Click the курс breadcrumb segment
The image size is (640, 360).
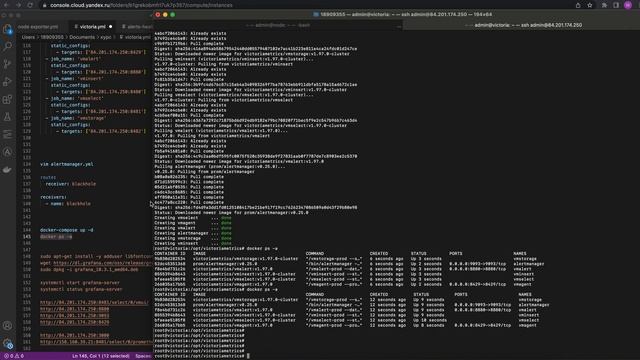[106, 37]
